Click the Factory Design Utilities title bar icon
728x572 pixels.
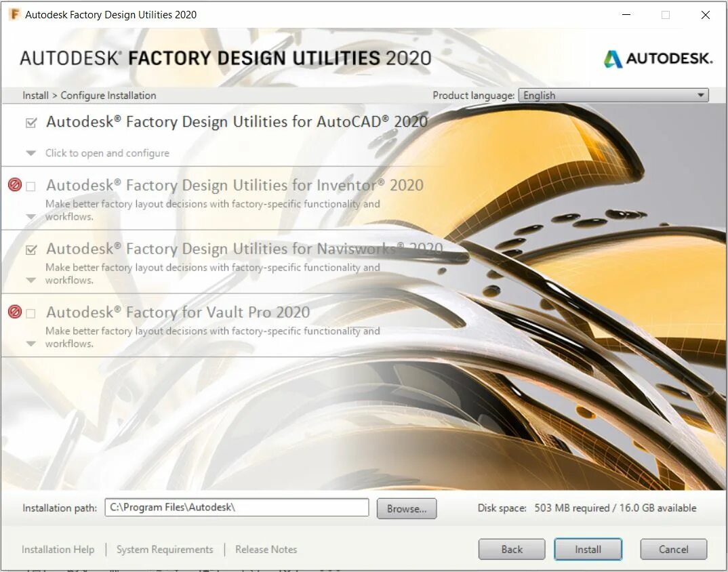[x=14, y=14]
